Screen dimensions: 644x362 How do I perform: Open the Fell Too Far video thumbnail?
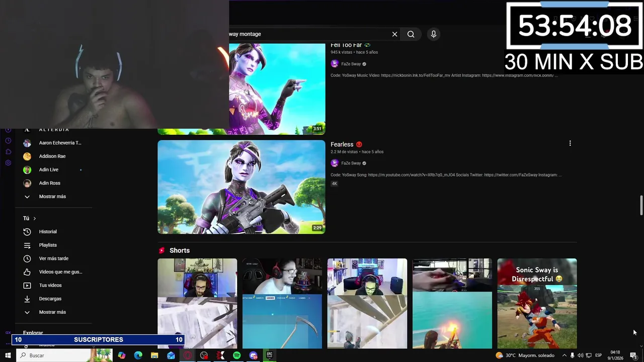277,89
